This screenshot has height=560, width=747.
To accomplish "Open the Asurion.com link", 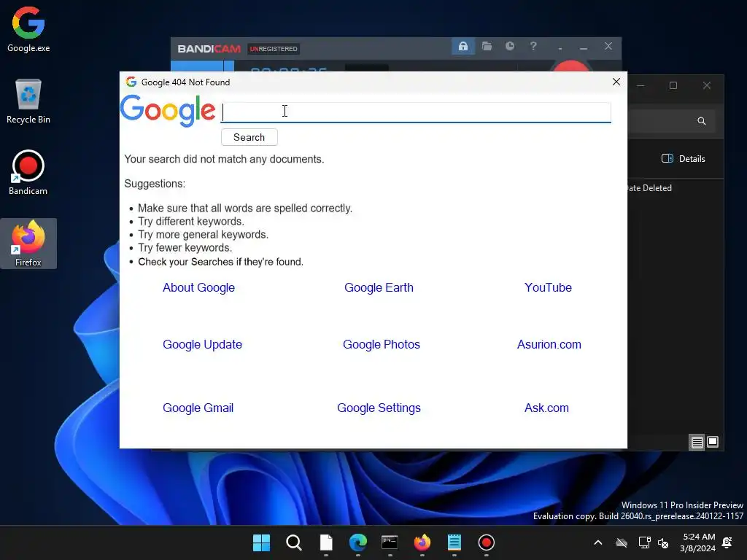I will point(549,344).
